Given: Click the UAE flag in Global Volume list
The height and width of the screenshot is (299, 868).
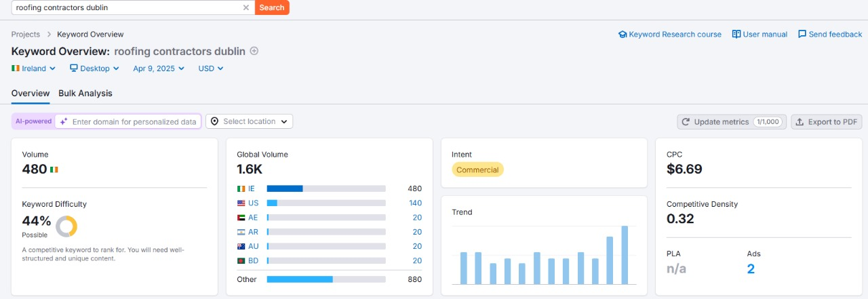Looking at the screenshot, I should point(241,218).
